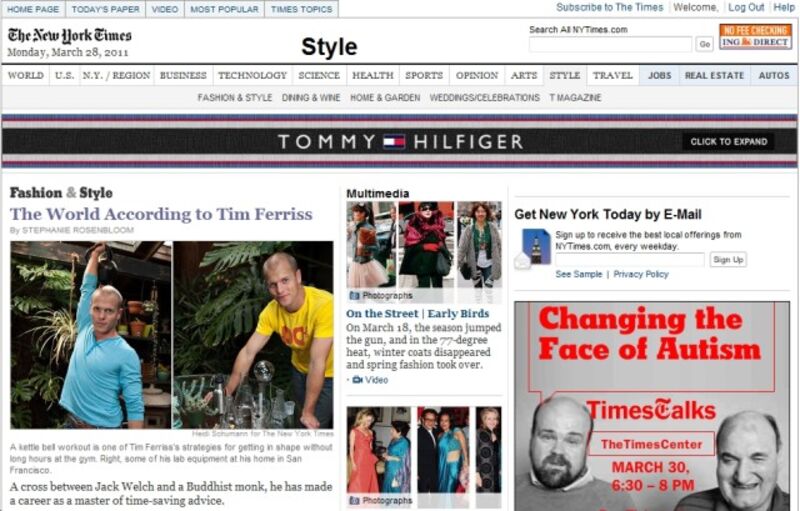Click Photographs icon under the gala photos
This screenshot has height=511, width=800.
pyautogui.click(x=354, y=501)
